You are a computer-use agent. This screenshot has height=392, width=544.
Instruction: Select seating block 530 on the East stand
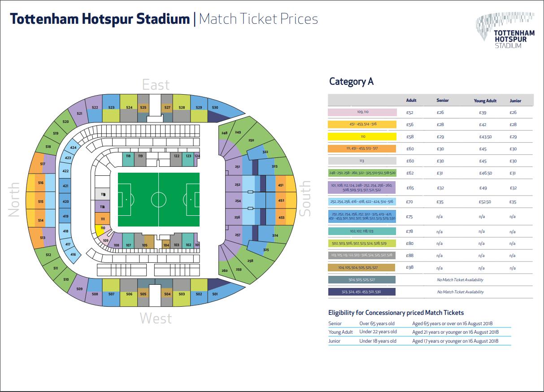coord(215,108)
